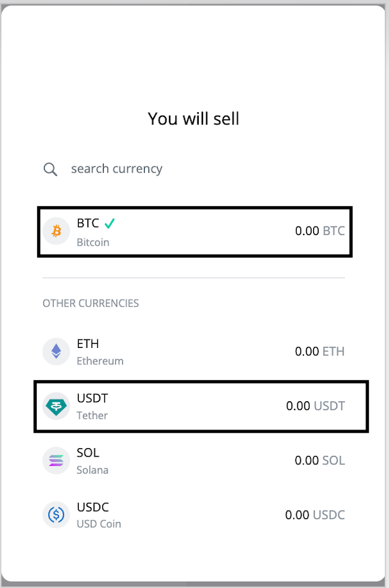Pick the Solana name label
Viewport: 389px width, 588px height.
[92, 470]
